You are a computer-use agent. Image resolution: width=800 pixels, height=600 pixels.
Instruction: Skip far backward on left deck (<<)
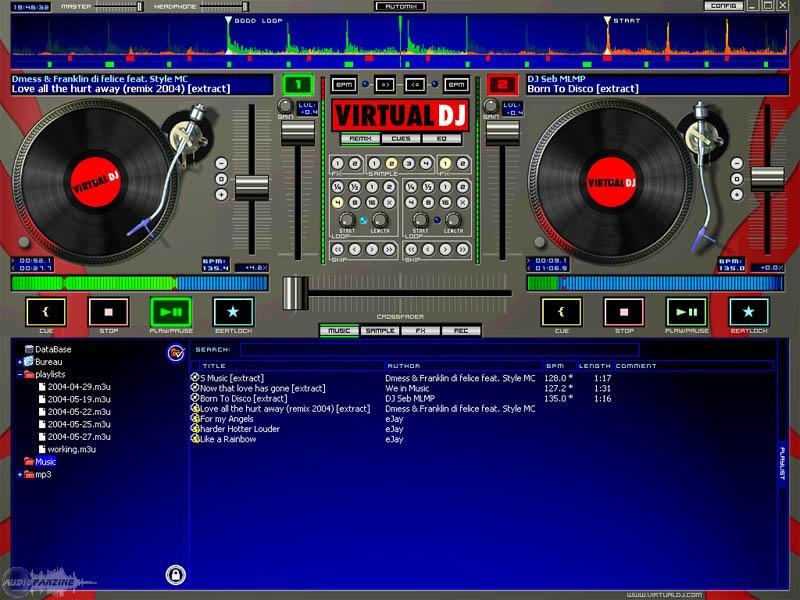337,249
